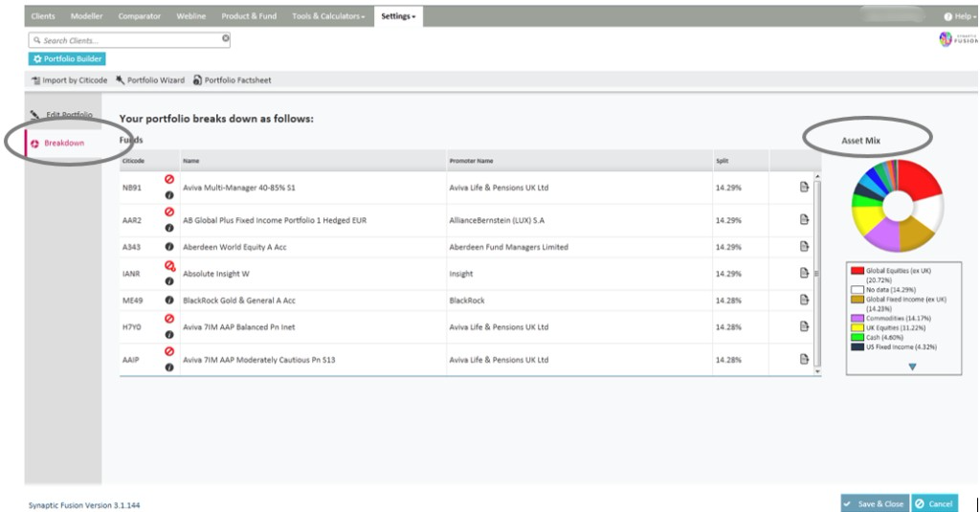Screen dimensions: 980x512
Task: Open factsheet document for AB Global Plus Fixed Income
Action: 804,219
